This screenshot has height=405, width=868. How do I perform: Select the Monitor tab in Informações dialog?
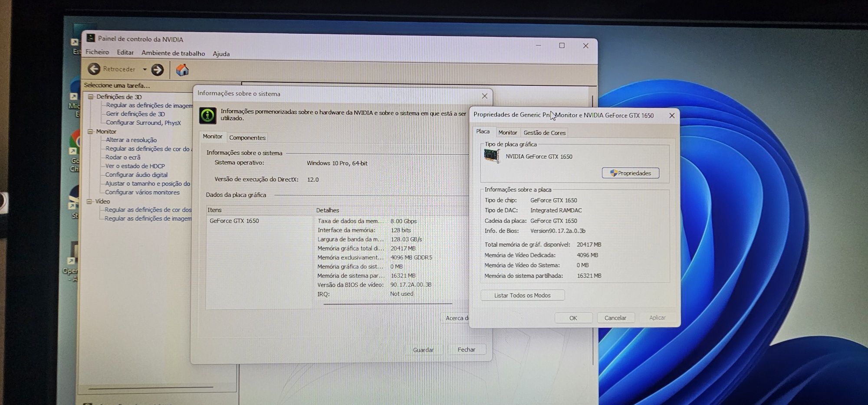click(212, 136)
